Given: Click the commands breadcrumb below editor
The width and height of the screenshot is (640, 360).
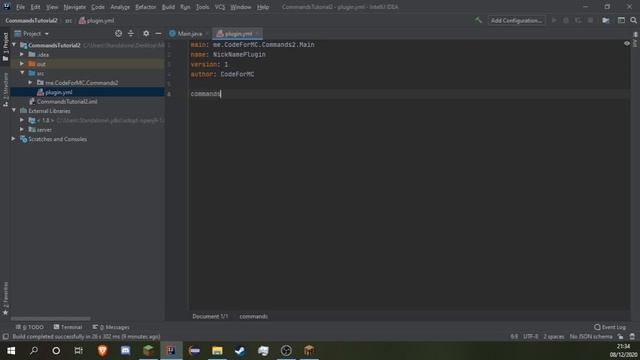Looking at the screenshot, I should (x=253, y=316).
